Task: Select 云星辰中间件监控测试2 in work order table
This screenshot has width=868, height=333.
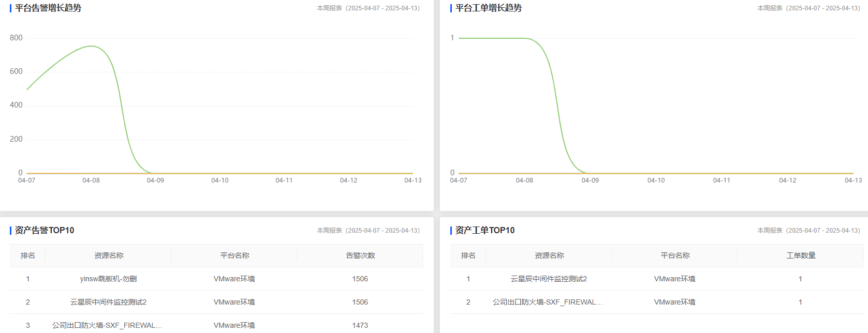Action: point(549,279)
